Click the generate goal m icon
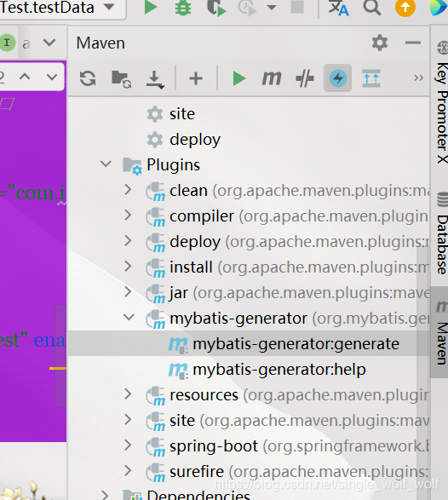Image resolution: width=448 pixels, height=500 pixels. (x=178, y=345)
